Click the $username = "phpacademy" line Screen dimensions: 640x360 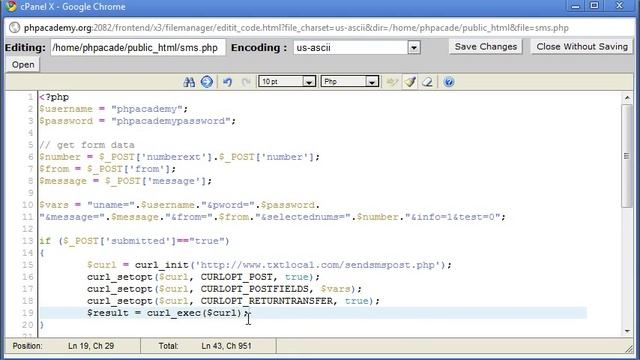113,109
